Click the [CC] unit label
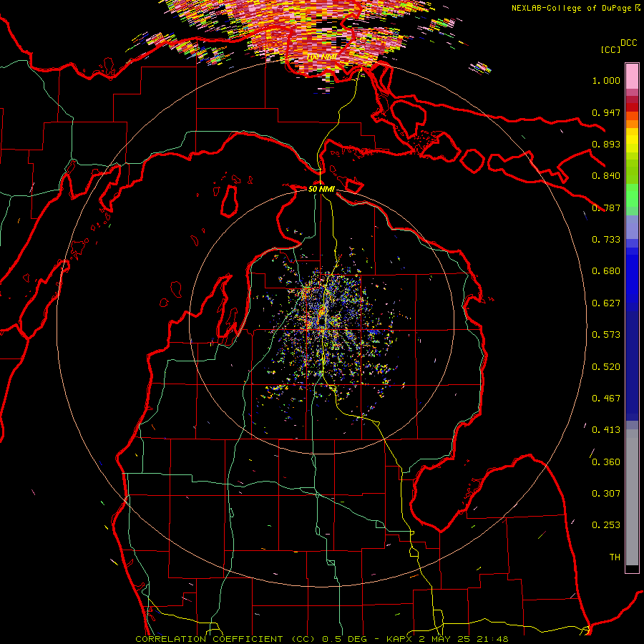Image resolution: width=644 pixels, height=644 pixels. click(611, 49)
